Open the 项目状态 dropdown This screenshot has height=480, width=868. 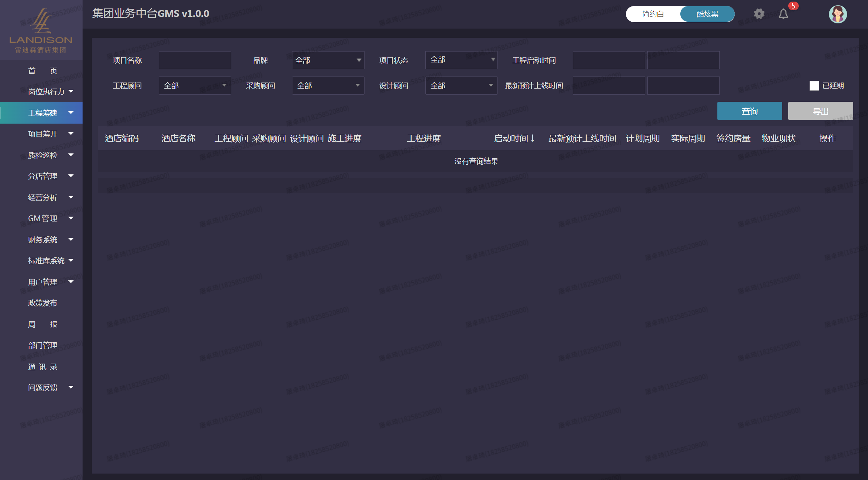pos(461,60)
